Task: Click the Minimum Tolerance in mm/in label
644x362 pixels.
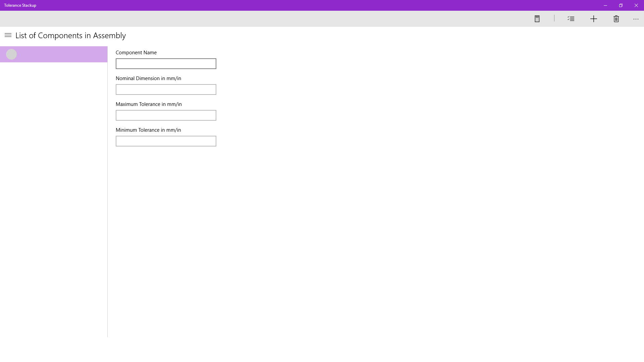Action: coord(148,130)
